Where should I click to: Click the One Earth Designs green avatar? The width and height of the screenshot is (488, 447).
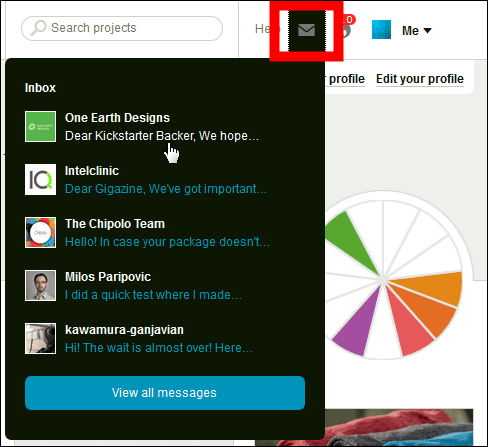(40, 127)
